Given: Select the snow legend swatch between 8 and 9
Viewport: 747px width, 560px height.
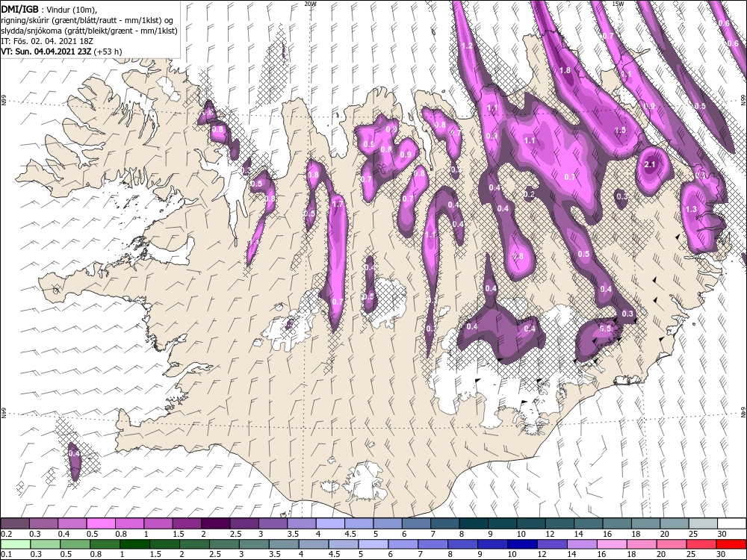Looking at the screenshot, I should coord(474,523).
